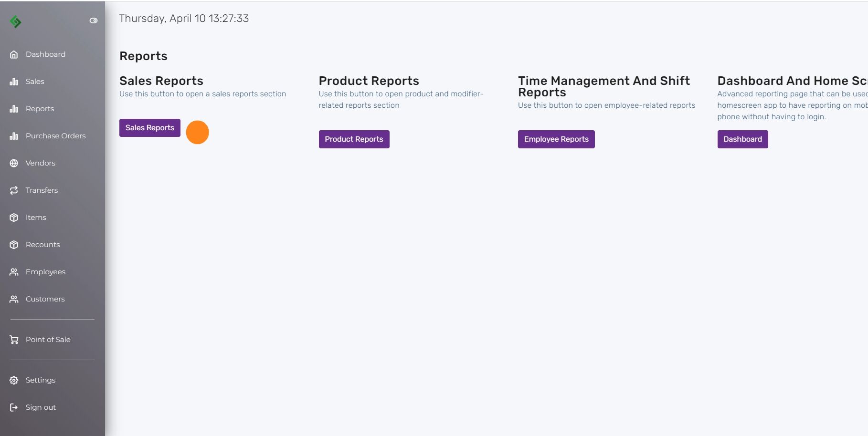Click the Employees people icon
The height and width of the screenshot is (436, 868).
(14, 272)
